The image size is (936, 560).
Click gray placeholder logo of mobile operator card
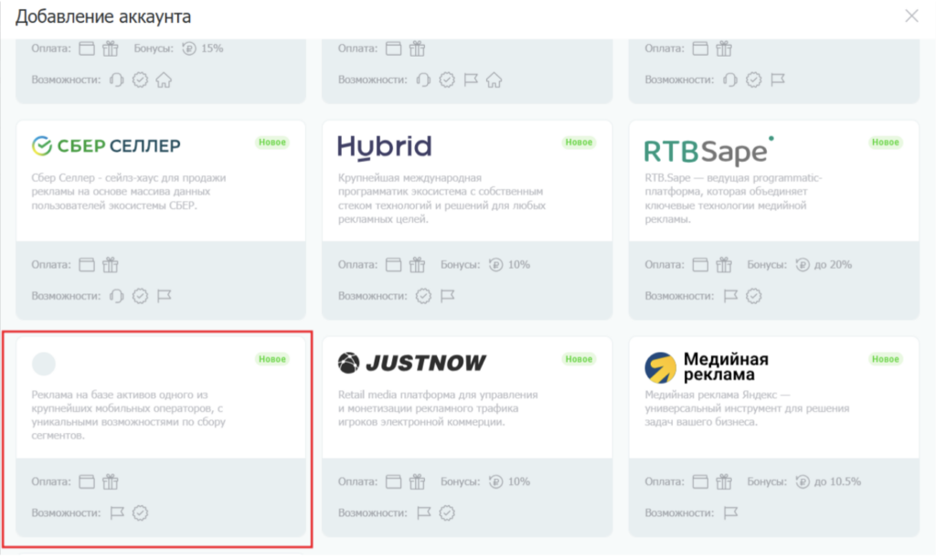[x=44, y=364]
